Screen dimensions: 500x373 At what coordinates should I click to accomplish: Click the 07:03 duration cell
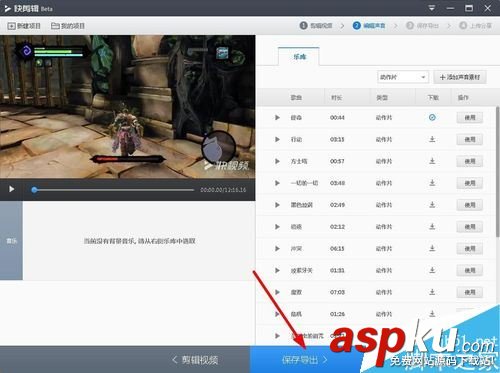tap(337, 292)
